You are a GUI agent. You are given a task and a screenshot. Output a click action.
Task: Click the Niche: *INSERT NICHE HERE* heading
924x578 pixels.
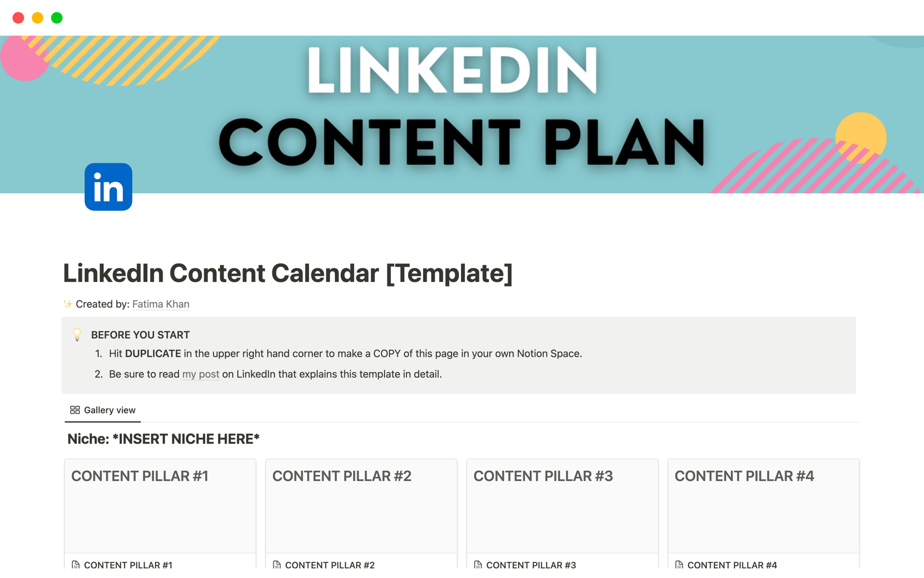coord(164,439)
